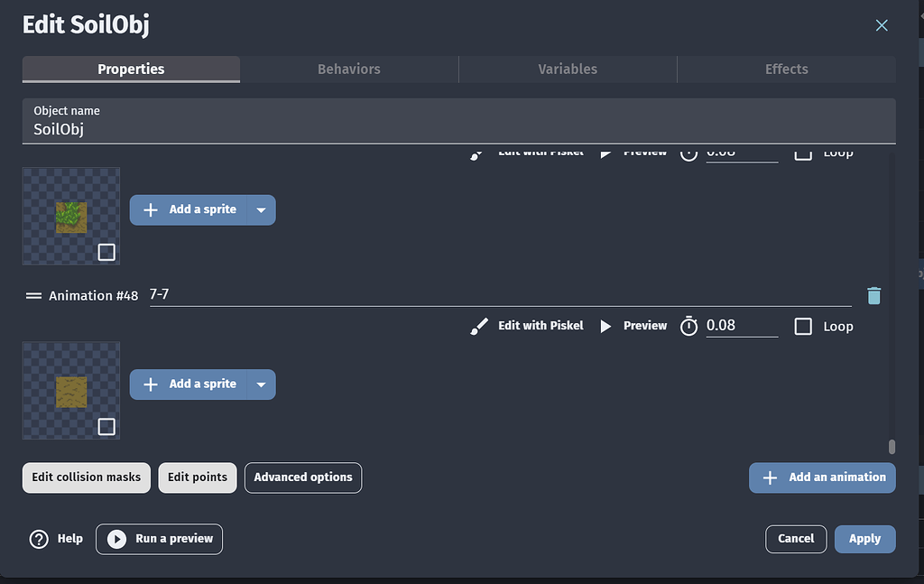Apply the changes to SoilObj
The width and height of the screenshot is (924, 584).
(x=864, y=539)
